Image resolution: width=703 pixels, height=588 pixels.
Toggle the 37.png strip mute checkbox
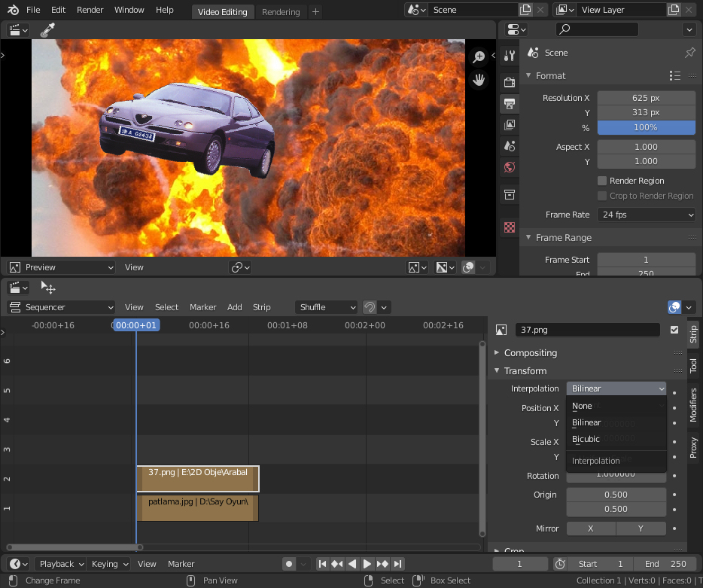point(674,330)
